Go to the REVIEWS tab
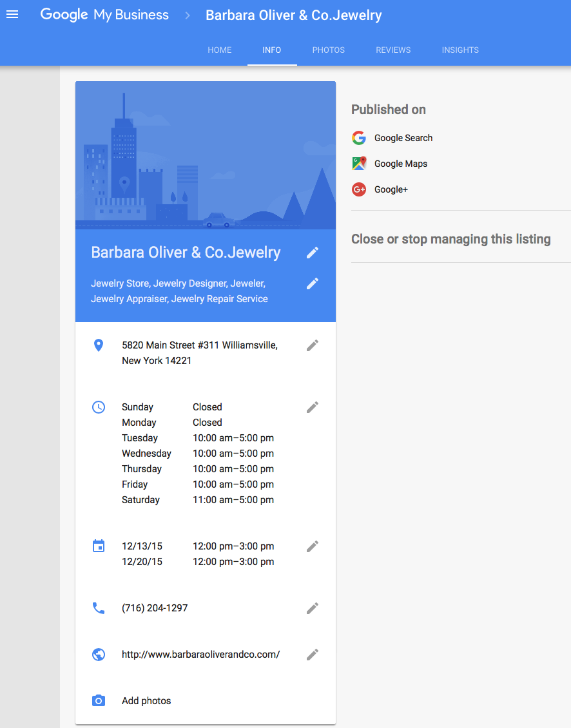 click(x=393, y=50)
